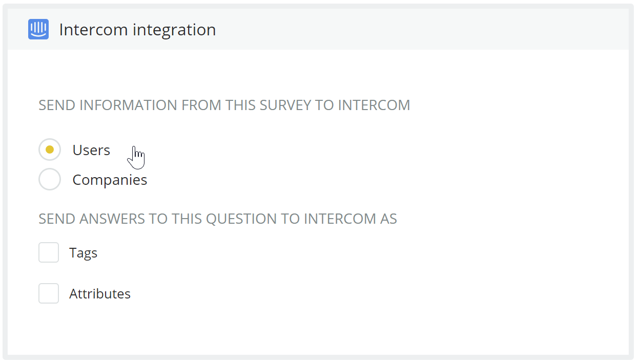Click the Send Information From This Survey heading
Image resolution: width=641 pixels, height=364 pixels.
click(224, 105)
